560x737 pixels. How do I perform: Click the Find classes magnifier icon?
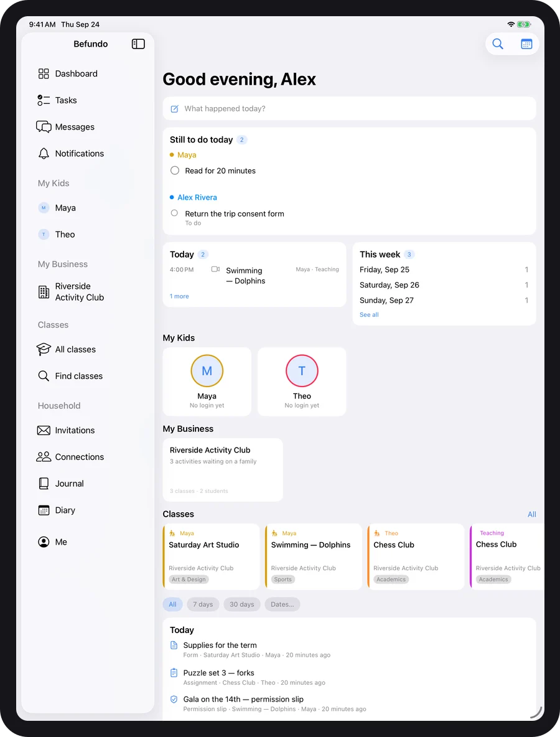pyautogui.click(x=44, y=376)
